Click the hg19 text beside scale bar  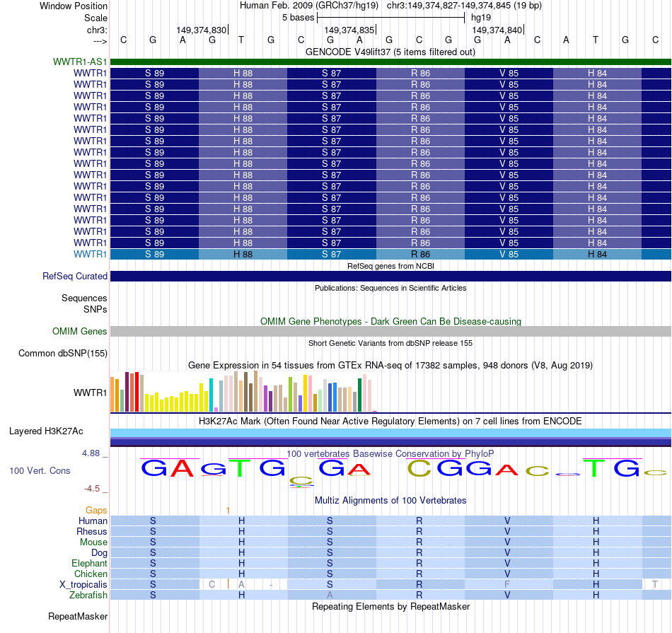[x=481, y=18]
